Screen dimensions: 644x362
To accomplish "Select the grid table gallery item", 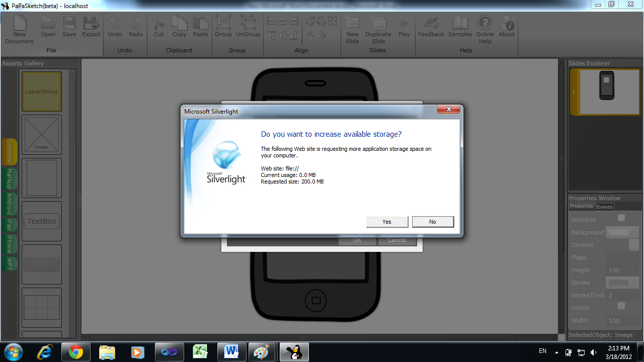I will click(x=42, y=308).
